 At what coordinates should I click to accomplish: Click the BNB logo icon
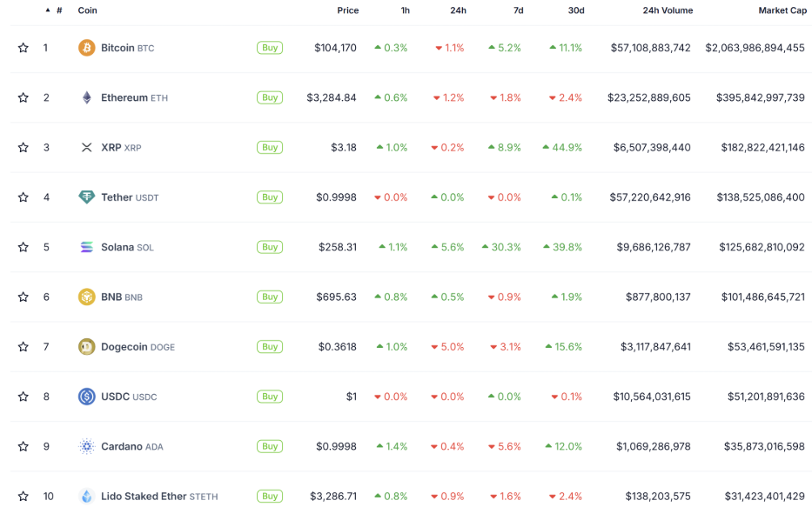pyautogui.click(x=86, y=297)
